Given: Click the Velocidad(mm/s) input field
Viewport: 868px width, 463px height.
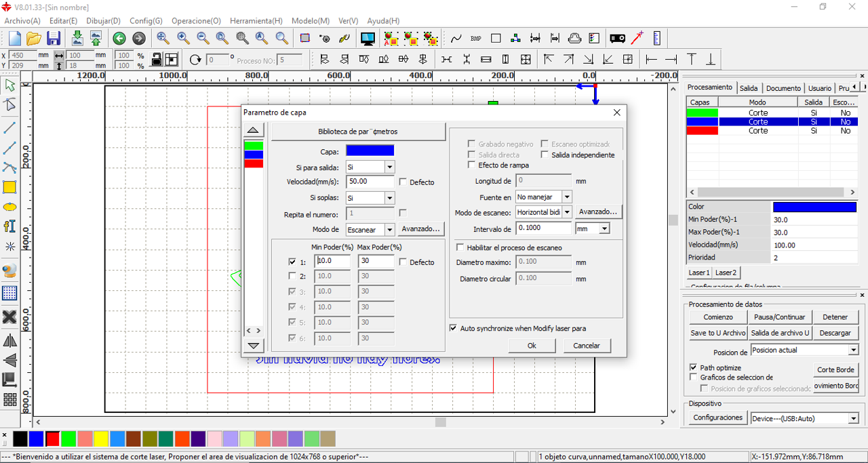Looking at the screenshot, I should pos(370,182).
